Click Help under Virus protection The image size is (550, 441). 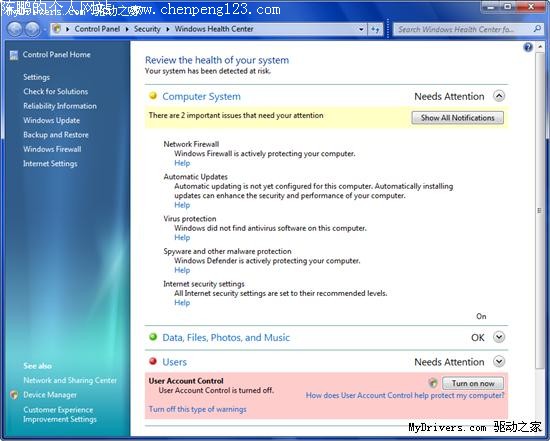(x=182, y=238)
